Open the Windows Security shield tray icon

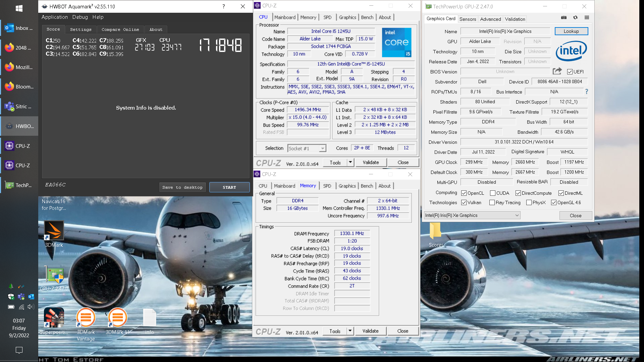[x=11, y=297]
